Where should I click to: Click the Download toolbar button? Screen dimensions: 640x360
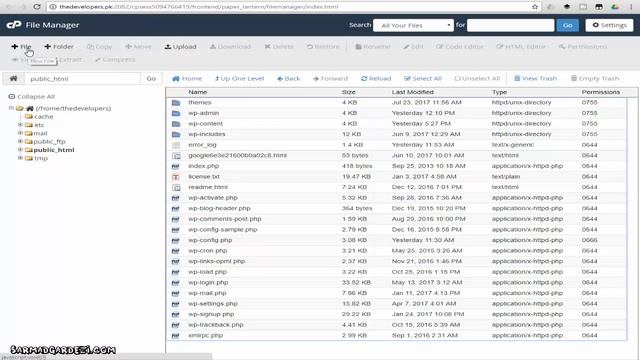(230, 47)
